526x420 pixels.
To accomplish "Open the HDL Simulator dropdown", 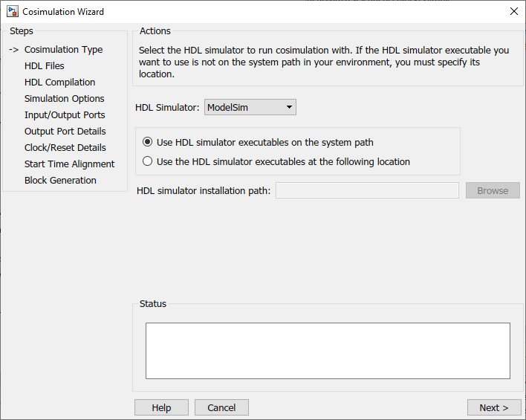I will point(250,107).
